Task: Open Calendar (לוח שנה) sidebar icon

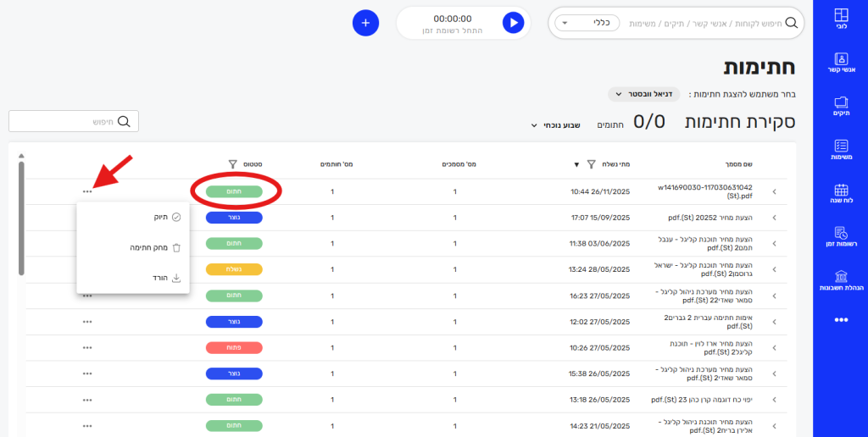Action: (x=840, y=196)
